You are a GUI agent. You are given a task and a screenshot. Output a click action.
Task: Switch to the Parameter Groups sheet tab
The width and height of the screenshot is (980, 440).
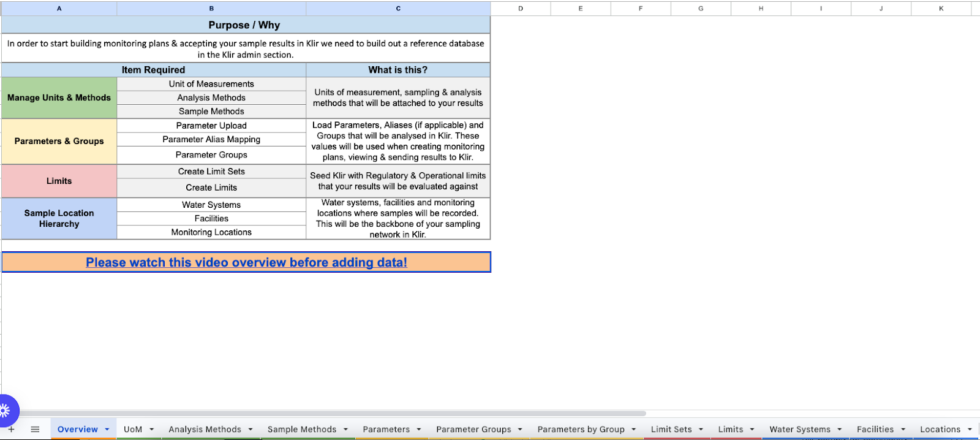click(473, 430)
